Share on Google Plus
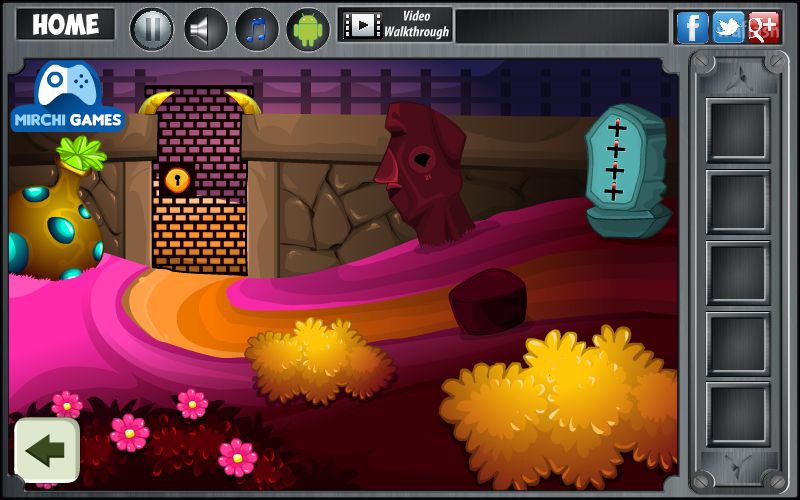The height and width of the screenshot is (500, 800). tap(764, 27)
